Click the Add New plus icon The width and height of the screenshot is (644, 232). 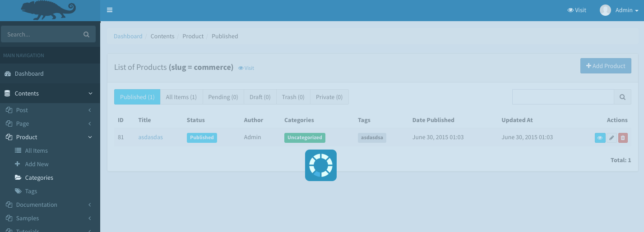pos(18,164)
